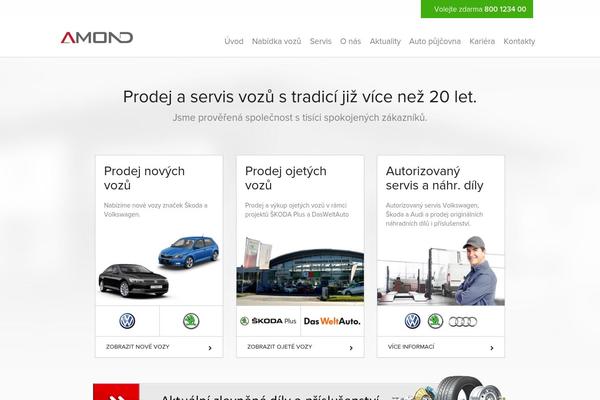
Task: Click the Das WeltAuto logo
Action: (x=332, y=321)
